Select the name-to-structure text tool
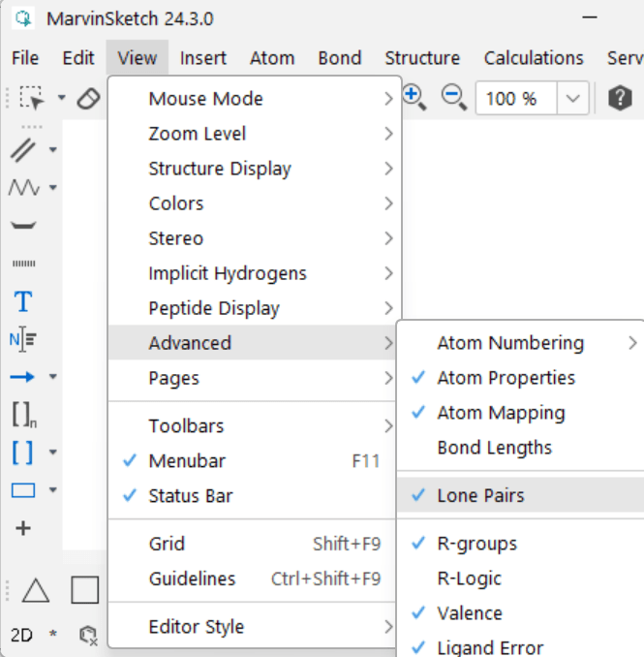Screen dimensions: 644x657 pos(23,339)
